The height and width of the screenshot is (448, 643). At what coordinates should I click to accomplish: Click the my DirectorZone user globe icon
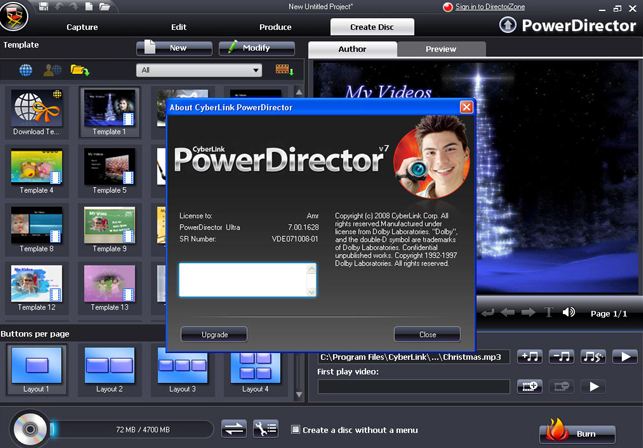coord(52,70)
